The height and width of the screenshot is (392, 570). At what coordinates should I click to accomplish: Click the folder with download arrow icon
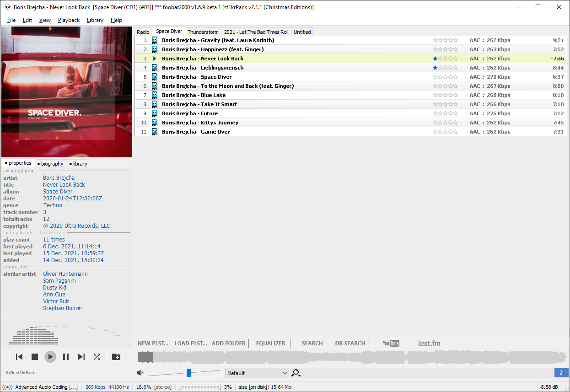[116, 357]
